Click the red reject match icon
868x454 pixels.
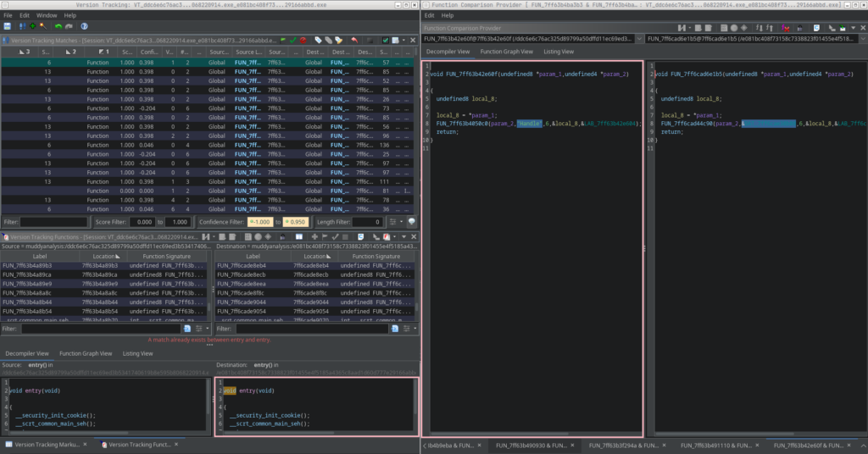pyautogui.click(x=303, y=40)
